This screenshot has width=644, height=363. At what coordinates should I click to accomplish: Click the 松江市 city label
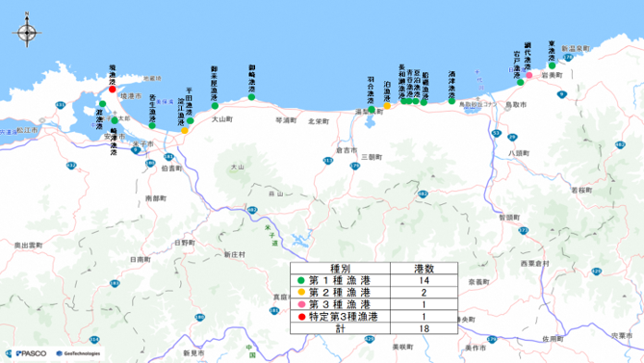pyautogui.click(x=27, y=130)
